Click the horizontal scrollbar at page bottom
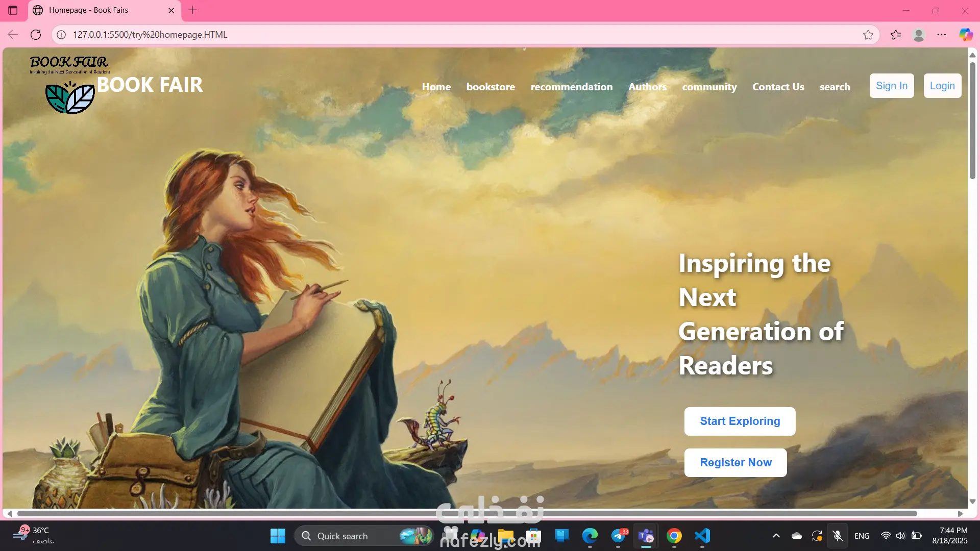This screenshot has height=551, width=980. 467,513
